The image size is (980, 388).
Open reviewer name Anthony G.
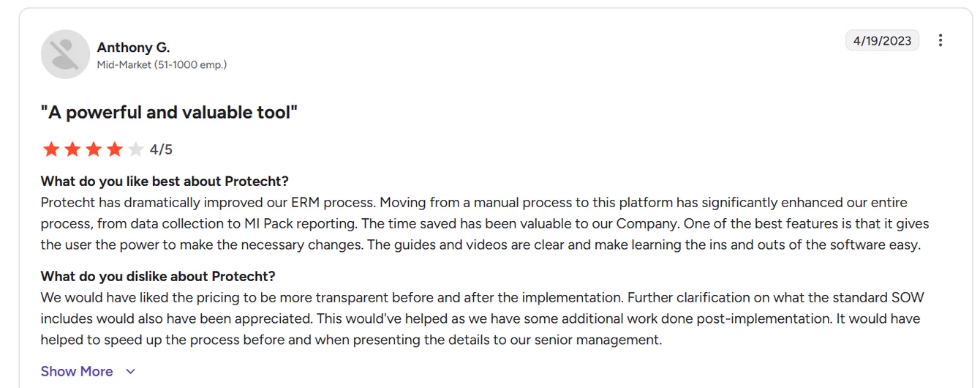coord(133,47)
